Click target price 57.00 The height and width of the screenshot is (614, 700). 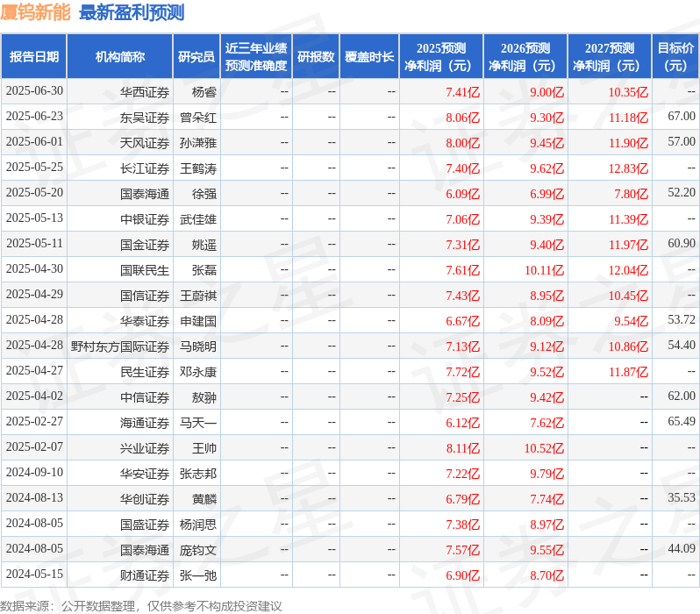point(682,142)
